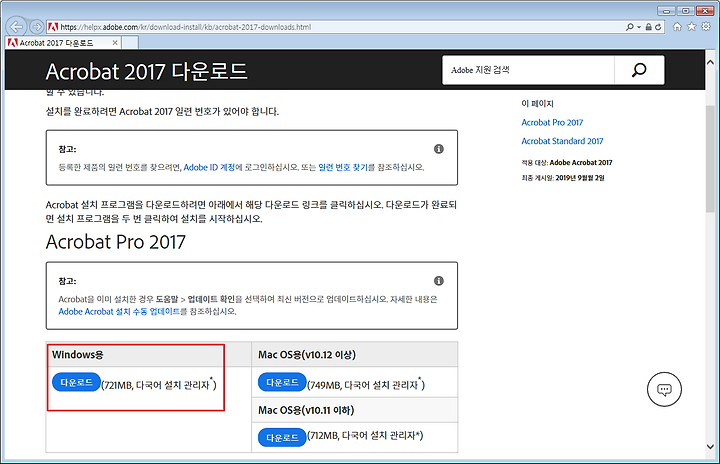Click the info icon in Acrobat Pro 참고 box
Screen dimensions: 720x464
coord(439,281)
